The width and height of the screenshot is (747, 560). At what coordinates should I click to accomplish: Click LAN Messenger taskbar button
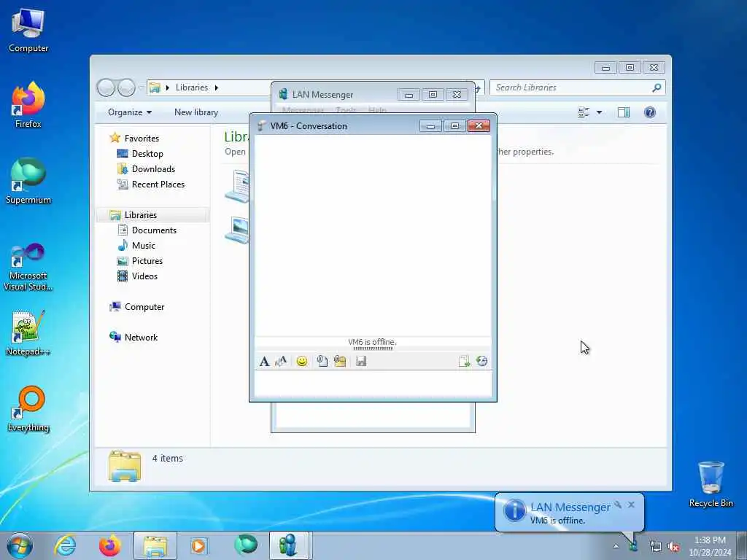click(289, 545)
